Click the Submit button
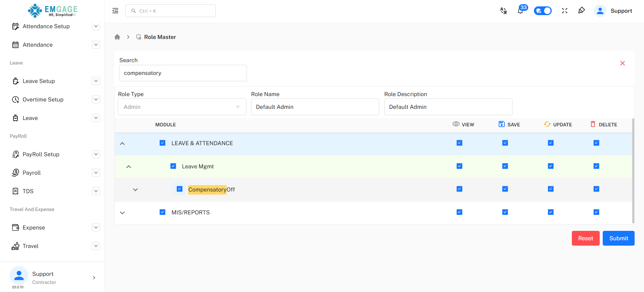This screenshot has height=292, width=644. [618, 238]
